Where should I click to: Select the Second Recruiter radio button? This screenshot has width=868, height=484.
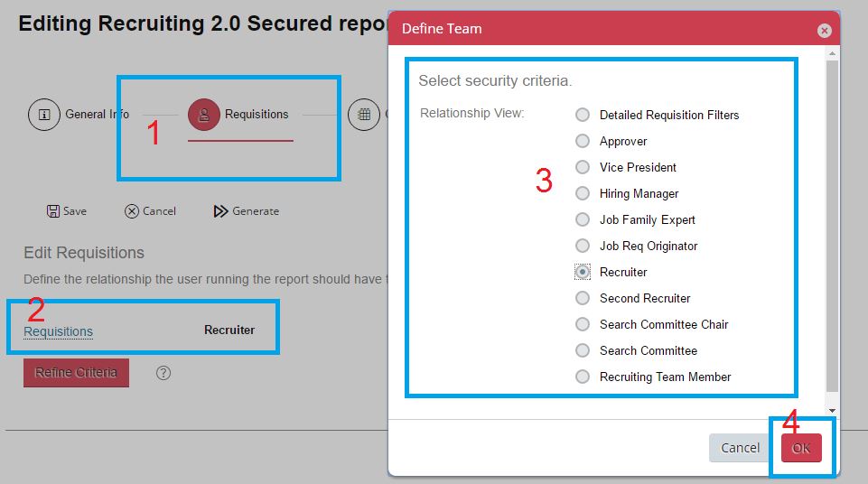(x=583, y=298)
